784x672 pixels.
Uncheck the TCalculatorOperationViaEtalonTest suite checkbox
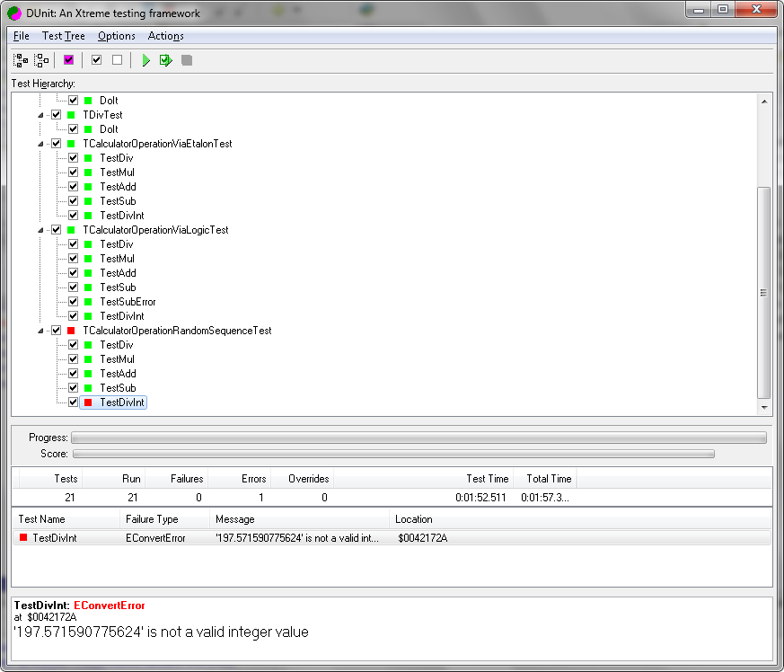pos(56,143)
